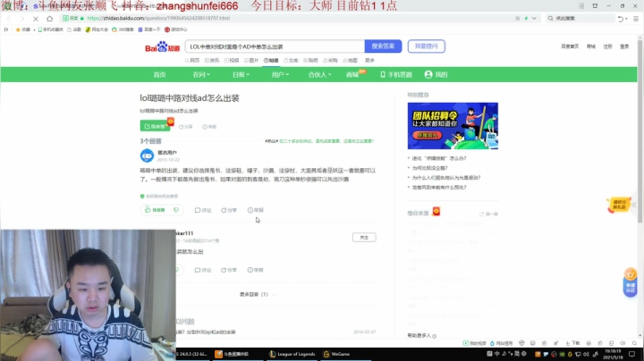Switch to the 文库 search tab
Screen dimensions: 644x361
[x=291, y=60]
